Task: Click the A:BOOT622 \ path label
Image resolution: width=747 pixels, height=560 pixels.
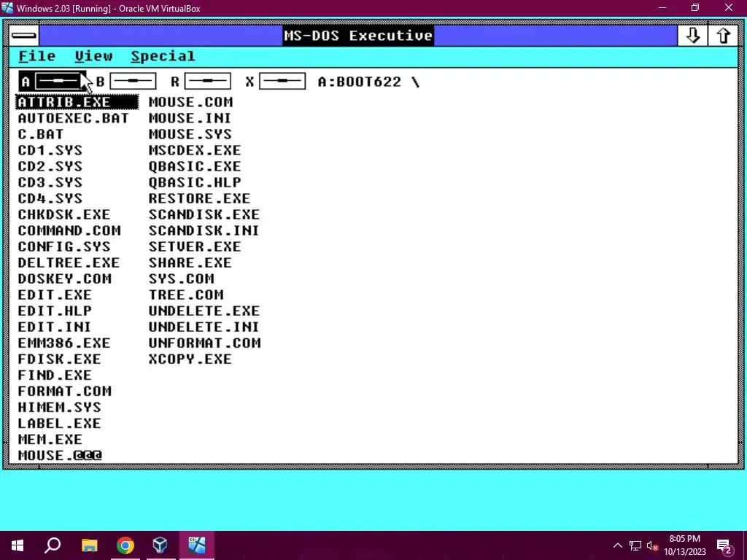Action: click(368, 82)
